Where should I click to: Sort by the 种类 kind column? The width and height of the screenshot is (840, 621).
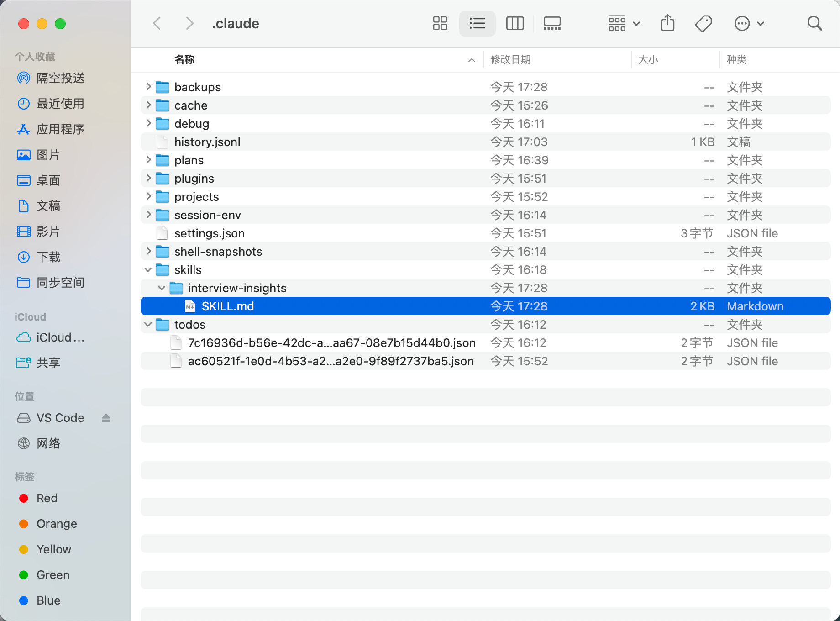click(x=736, y=59)
